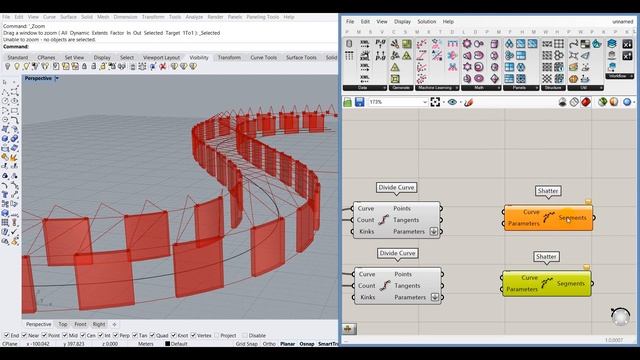Click the black Default layer color swatch
This screenshot has width=640, height=360.
click(167, 344)
